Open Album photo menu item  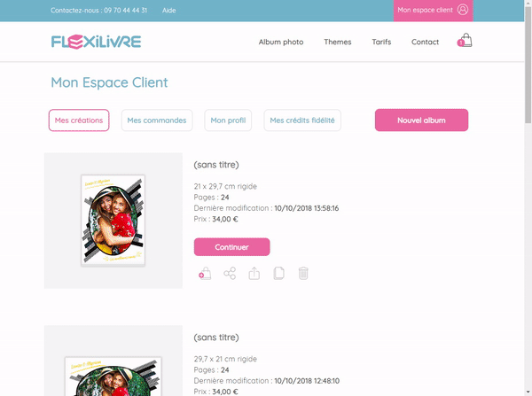[281, 42]
